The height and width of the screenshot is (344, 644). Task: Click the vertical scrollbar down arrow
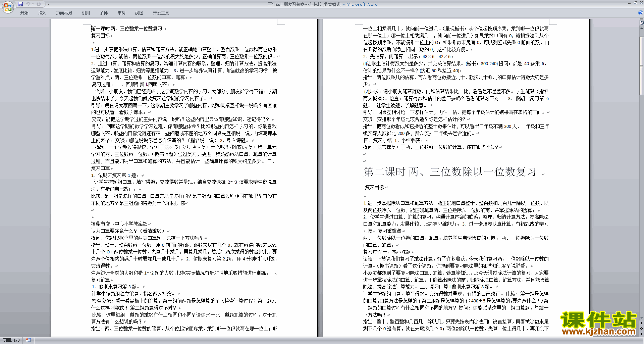642,318
